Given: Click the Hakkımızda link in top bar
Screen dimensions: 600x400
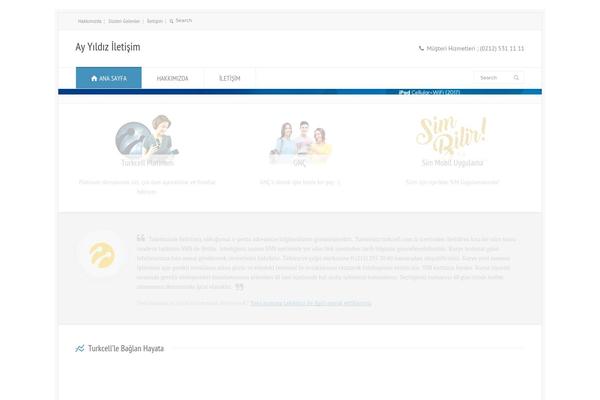Looking at the screenshot, I should (90, 21).
